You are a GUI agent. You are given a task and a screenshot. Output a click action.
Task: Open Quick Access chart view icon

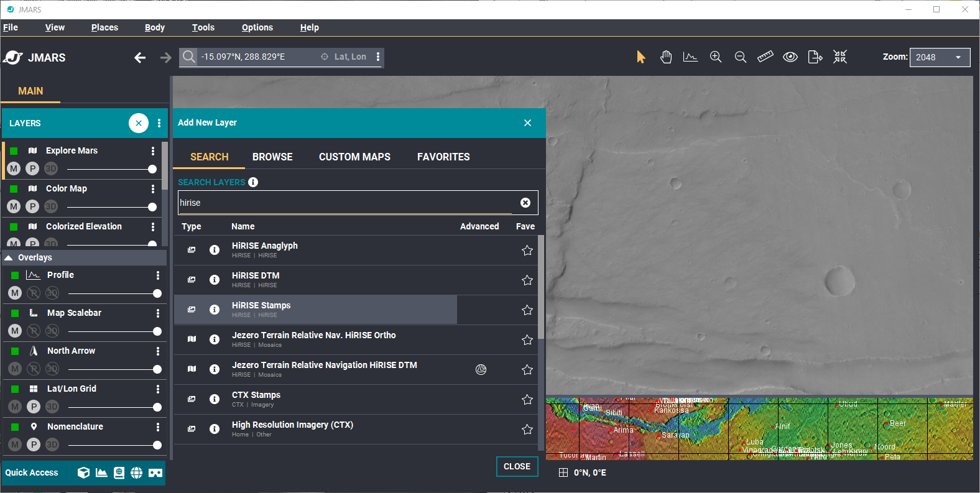[101, 472]
